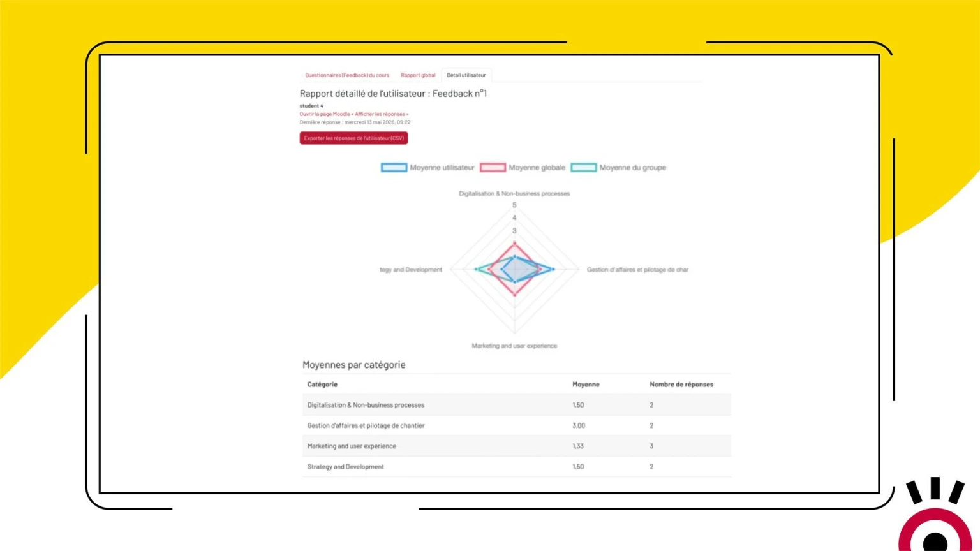This screenshot has height=551, width=980.
Task: Toggle the blue Moyenne utilisateur legend swatch
Action: pyautogui.click(x=394, y=168)
